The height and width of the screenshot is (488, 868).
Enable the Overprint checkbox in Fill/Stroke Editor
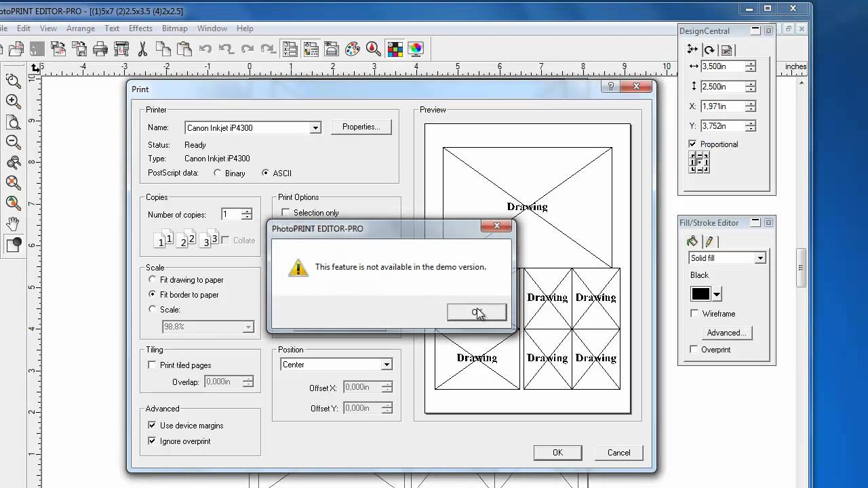694,350
